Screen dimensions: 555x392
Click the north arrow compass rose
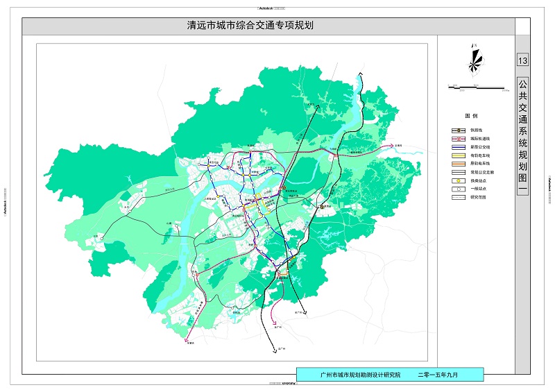475,58
